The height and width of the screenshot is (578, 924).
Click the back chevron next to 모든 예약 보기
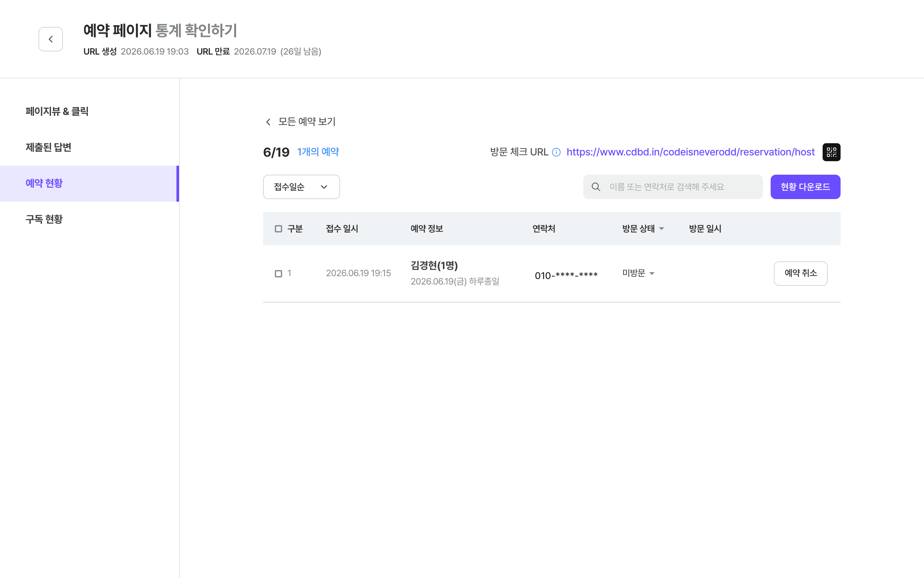(268, 122)
